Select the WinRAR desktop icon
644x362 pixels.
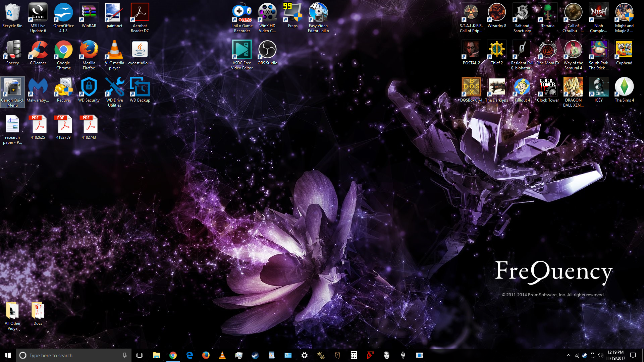coord(89,16)
